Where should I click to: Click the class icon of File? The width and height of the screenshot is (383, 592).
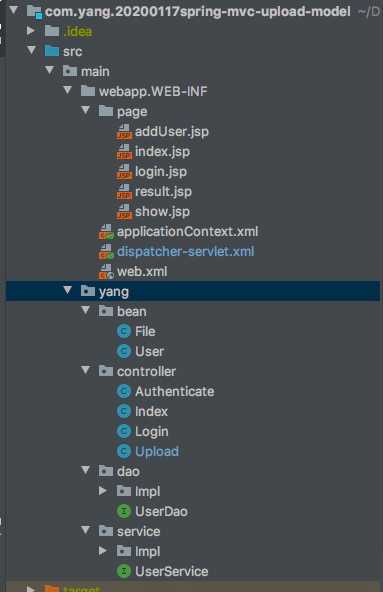(124, 331)
